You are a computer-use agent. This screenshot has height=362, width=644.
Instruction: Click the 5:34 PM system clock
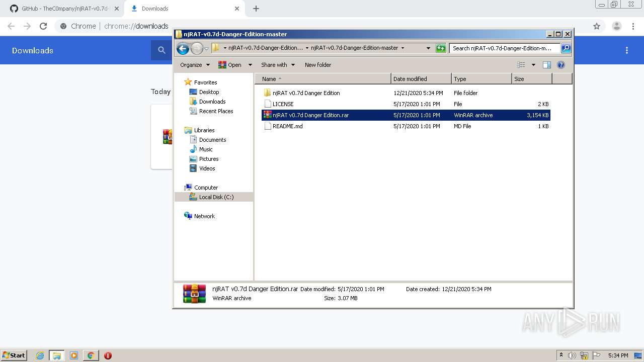pos(618,355)
